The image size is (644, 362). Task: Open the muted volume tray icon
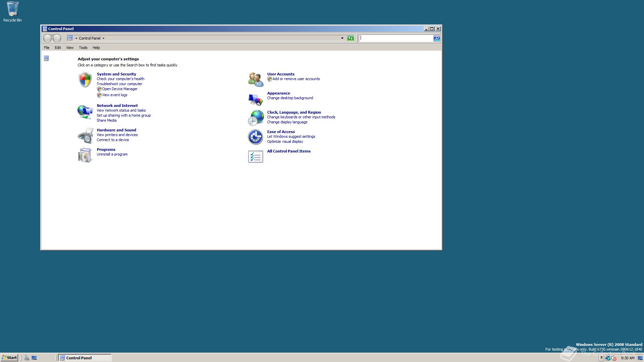click(x=614, y=358)
